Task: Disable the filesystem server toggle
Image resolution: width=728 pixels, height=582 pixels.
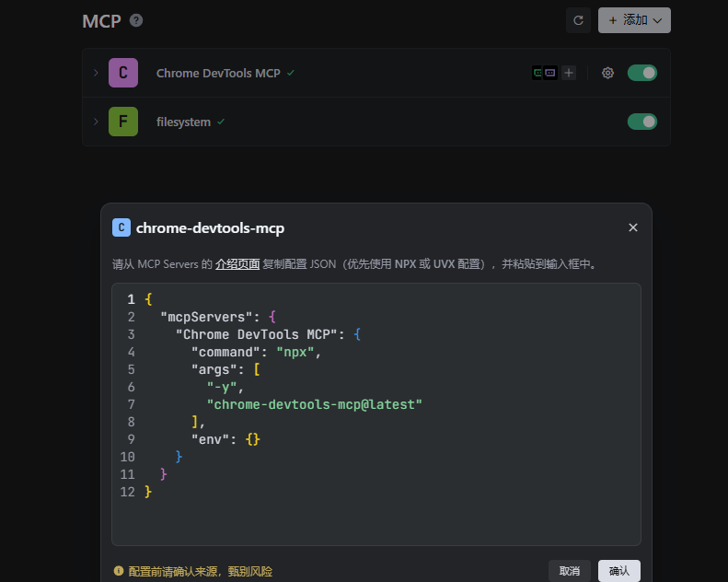Action: (x=642, y=122)
